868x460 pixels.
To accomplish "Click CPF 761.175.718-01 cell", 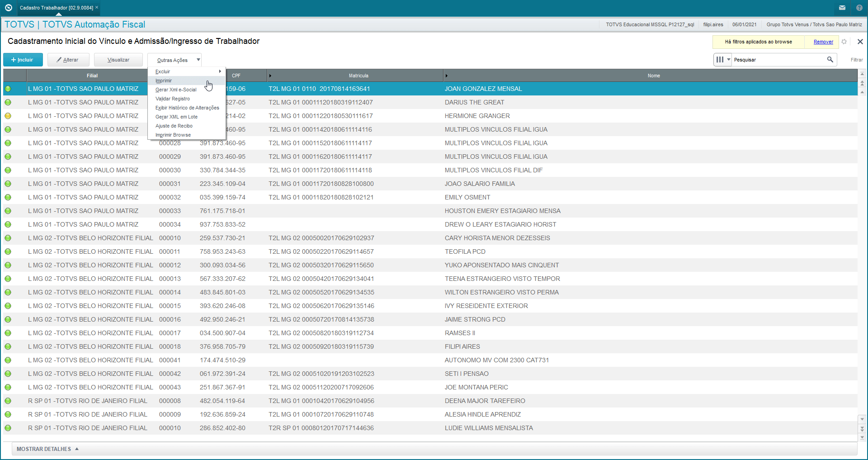I will [x=222, y=211].
